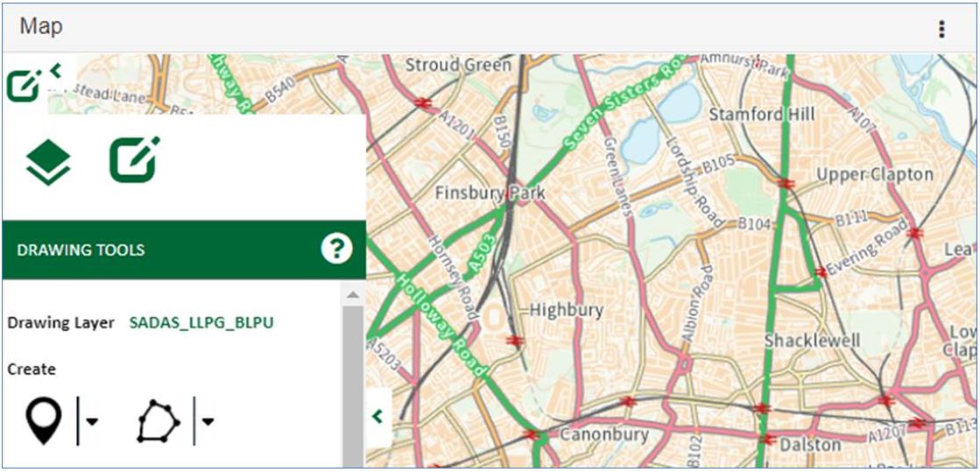Expand the point marker tool dropdown arrow
The image size is (980, 472).
(x=92, y=421)
